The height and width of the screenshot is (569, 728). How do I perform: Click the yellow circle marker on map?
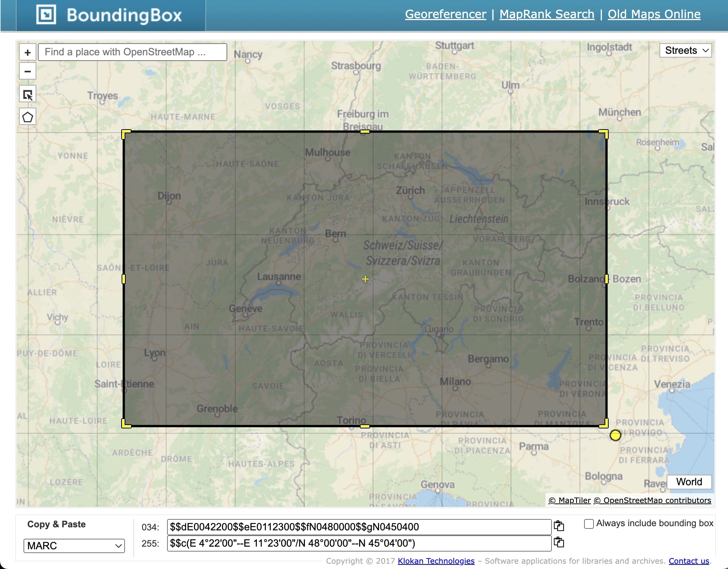pos(616,435)
